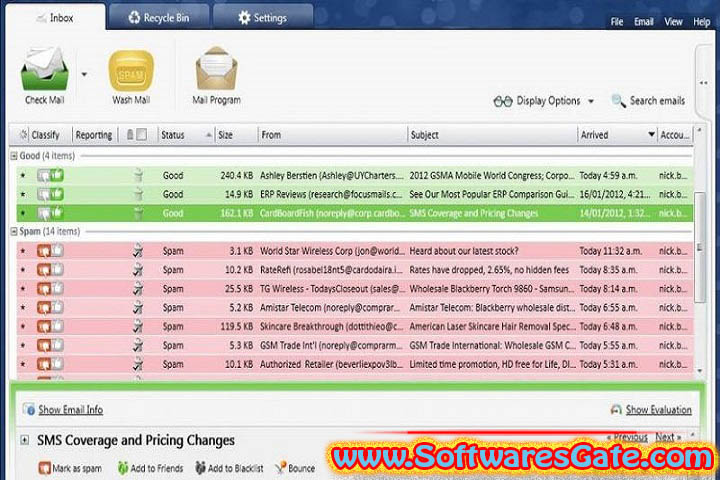Go to Next email link

[668, 437]
